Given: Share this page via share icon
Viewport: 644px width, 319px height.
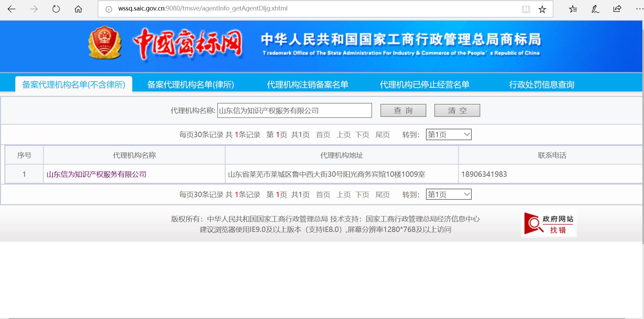Looking at the screenshot, I should pyautogui.click(x=617, y=9).
